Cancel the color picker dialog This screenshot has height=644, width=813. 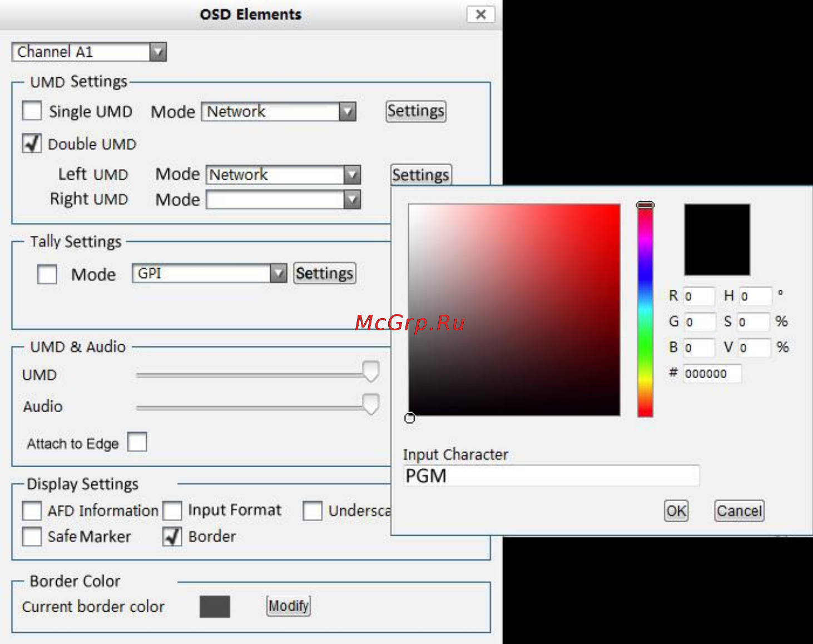click(740, 511)
